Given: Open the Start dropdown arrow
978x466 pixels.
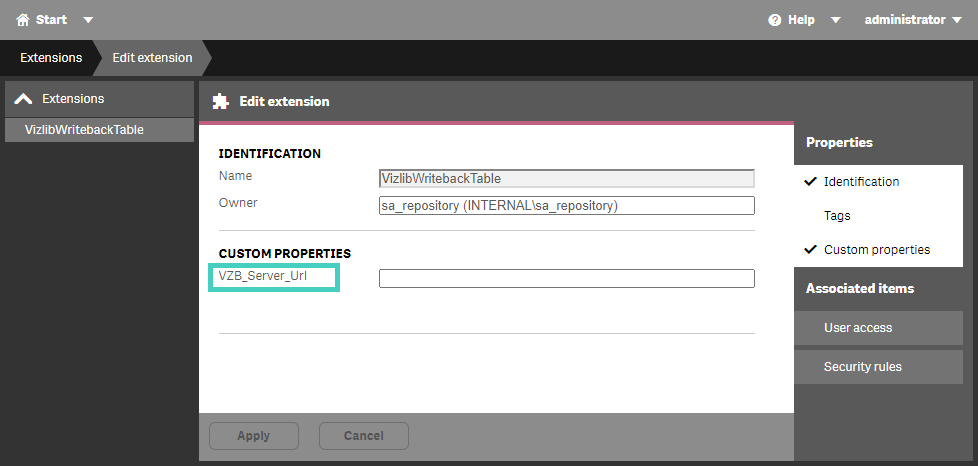Looking at the screenshot, I should coord(88,20).
